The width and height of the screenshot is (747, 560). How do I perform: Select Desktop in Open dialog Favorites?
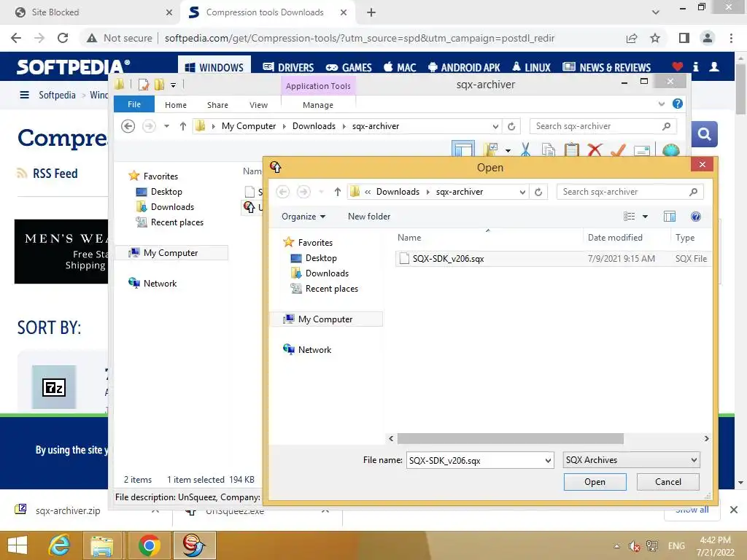tap(321, 258)
